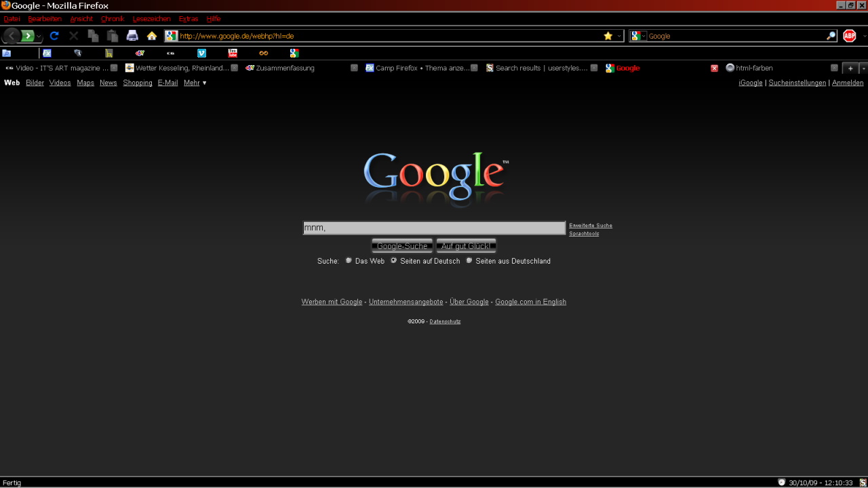
Task: Open the Lesezeichen menu
Action: (x=152, y=19)
